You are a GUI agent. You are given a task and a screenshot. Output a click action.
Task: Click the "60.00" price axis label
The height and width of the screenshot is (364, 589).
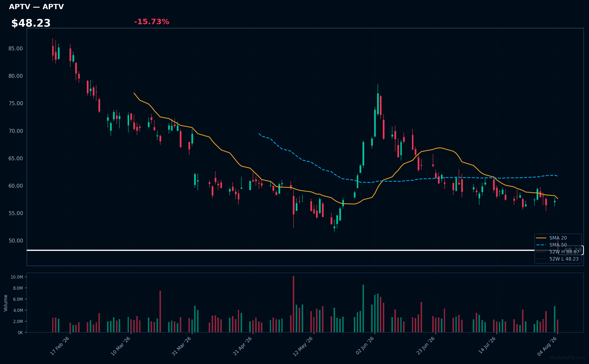point(16,186)
